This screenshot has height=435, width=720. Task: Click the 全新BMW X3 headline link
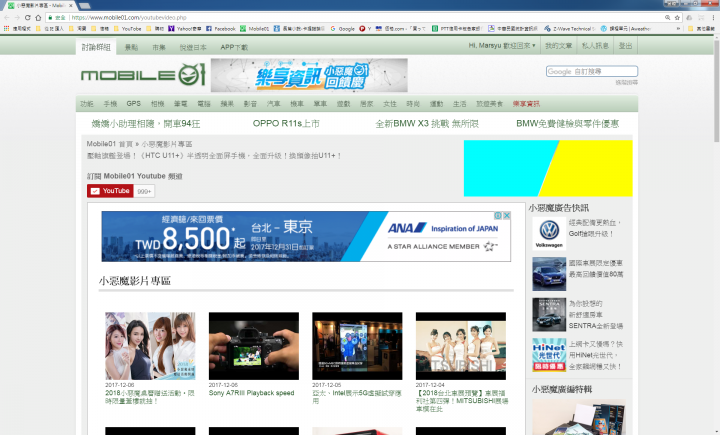click(x=427, y=124)
